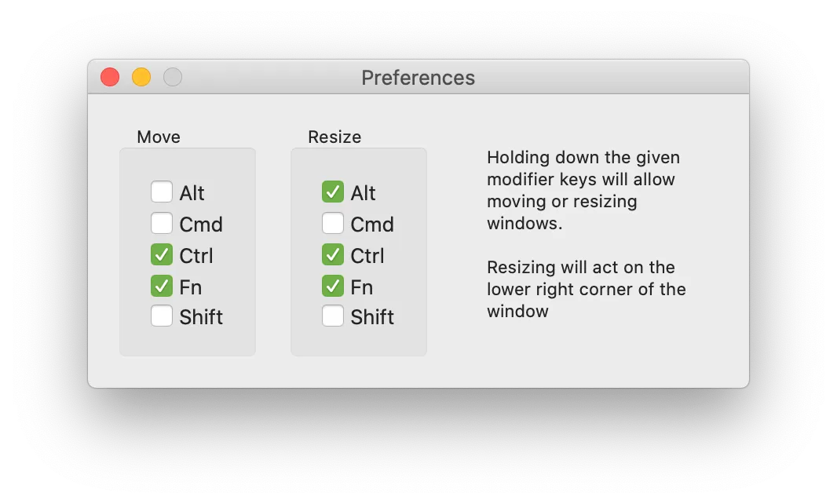Enable the Cmd checkbox under Resize
The image size is (837, 504).
click(x=332, y=223)
